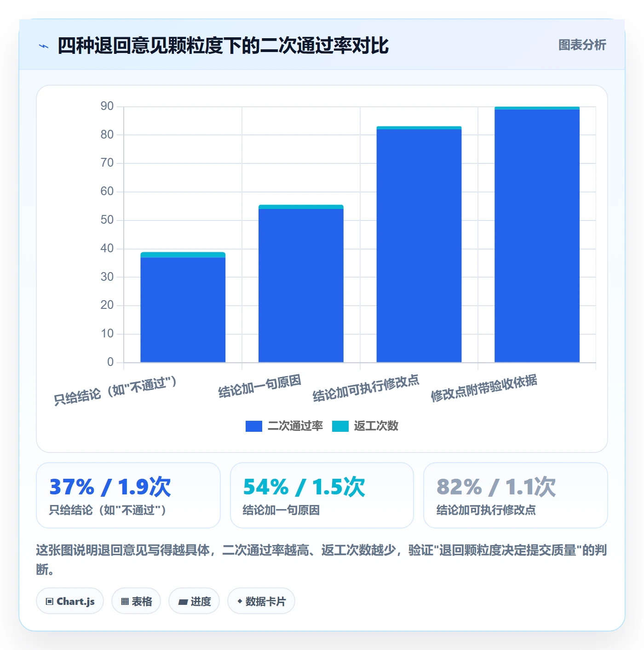Toggle the 二次通过率 legend item
This screenshot has height=650, width=644.
tap(284, 426)
